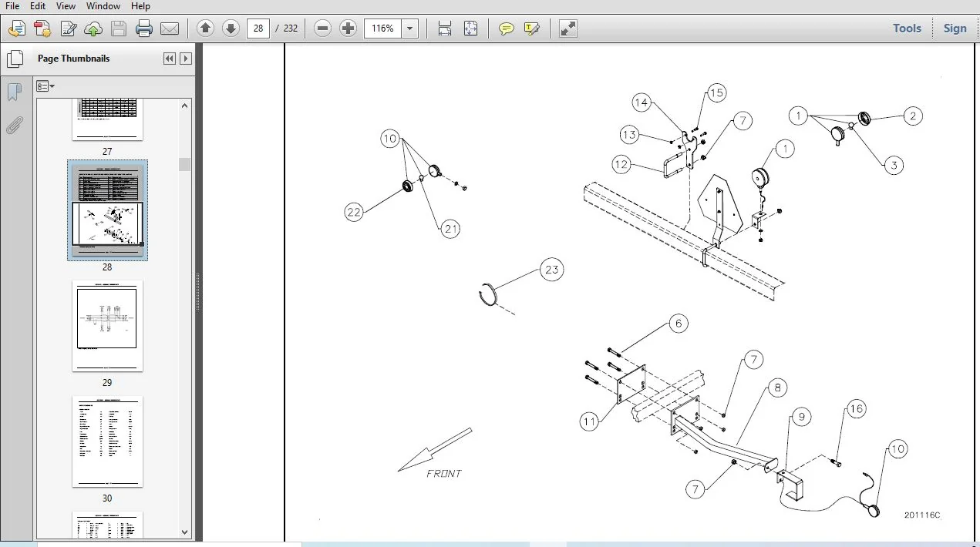Screen dimensions: 980x547
Task: Zoom in with the plus button
Action: pyautogui.click(x=349, y=29)
